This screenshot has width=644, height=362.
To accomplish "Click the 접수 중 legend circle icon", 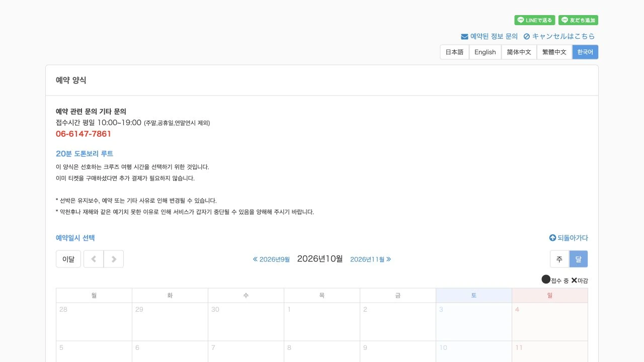I will tap(546, 279).
